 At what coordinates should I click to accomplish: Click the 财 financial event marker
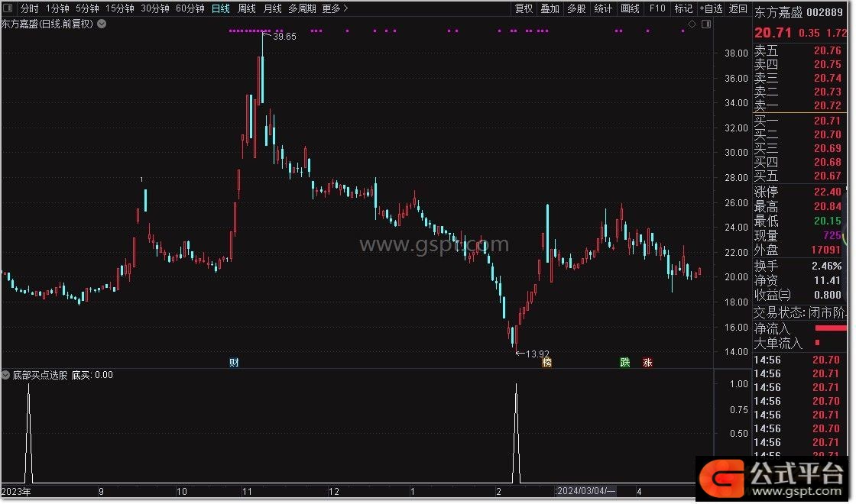pos(234,362)
